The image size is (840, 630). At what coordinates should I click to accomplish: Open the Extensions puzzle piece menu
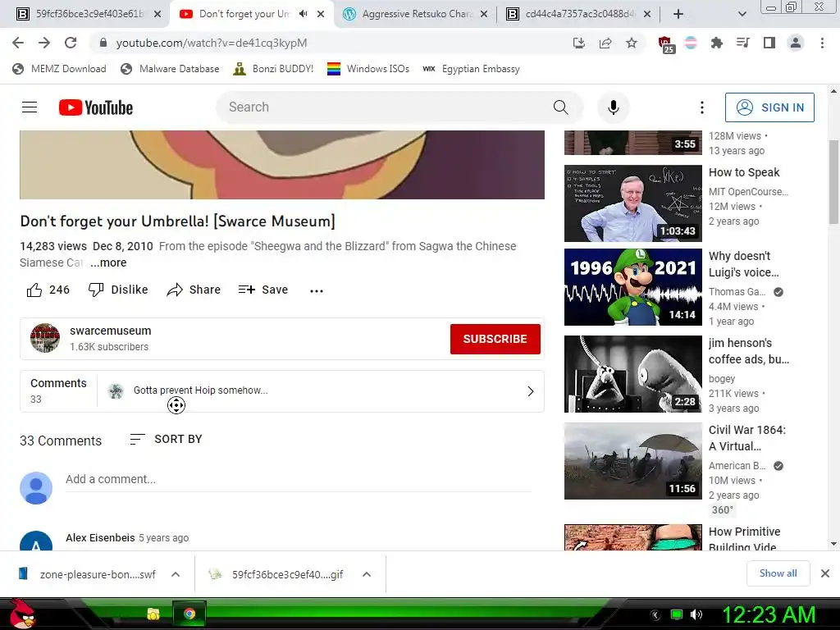[717, 43]
